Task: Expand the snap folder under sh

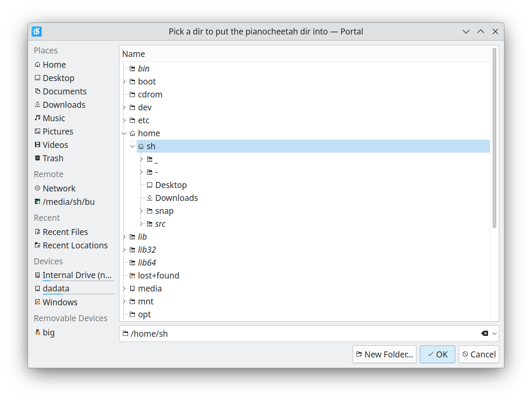Action: point(141,211)
